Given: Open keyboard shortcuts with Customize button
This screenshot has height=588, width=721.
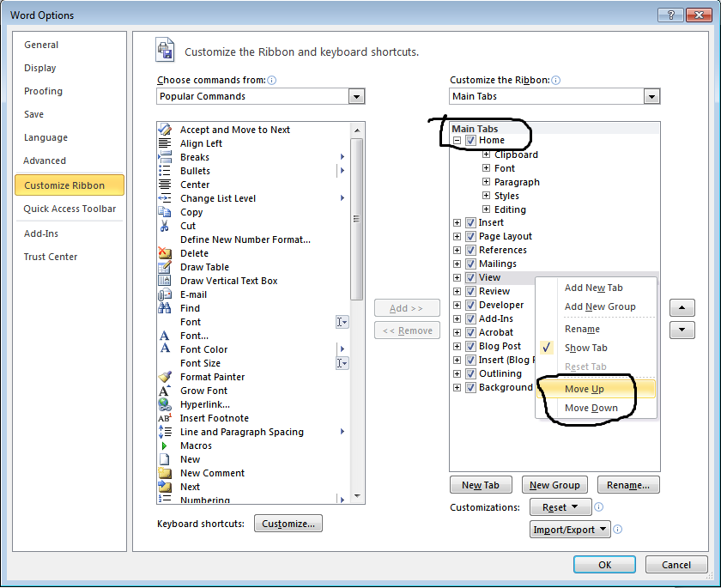Looking at the screenshot, I should tap(288, 523).
